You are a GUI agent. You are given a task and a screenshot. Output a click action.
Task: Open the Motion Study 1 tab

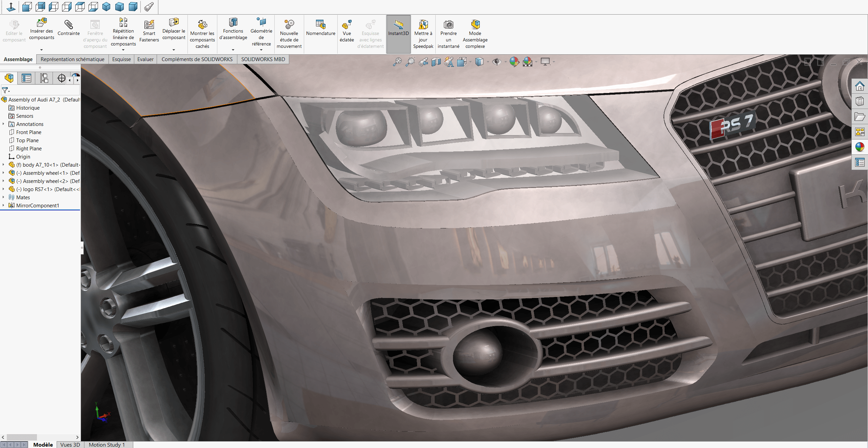coord(107,445)
